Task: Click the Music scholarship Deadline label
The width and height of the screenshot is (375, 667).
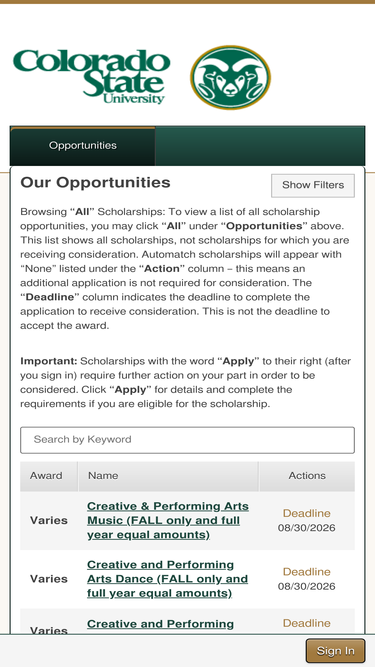Action: click(307, 513)
